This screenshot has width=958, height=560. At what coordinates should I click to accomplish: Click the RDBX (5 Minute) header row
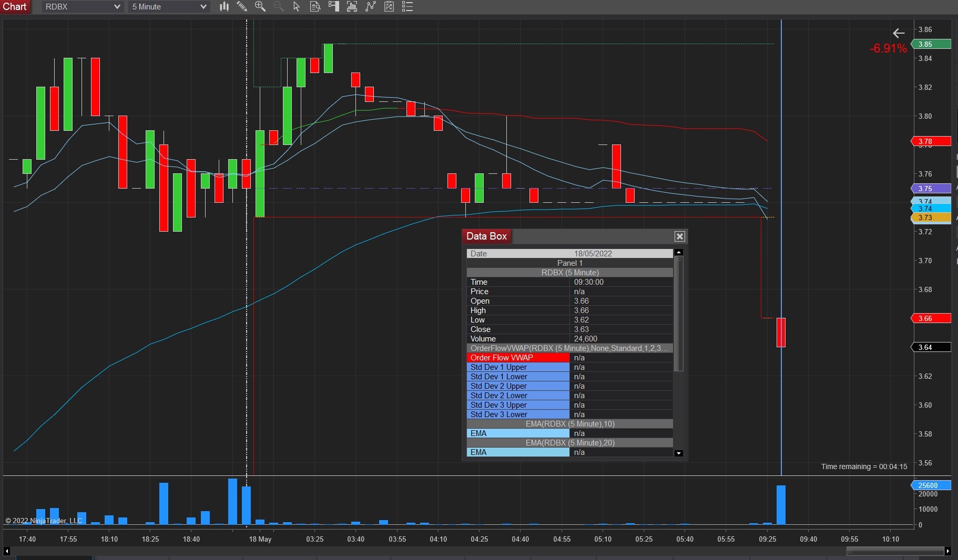point(570,273)
